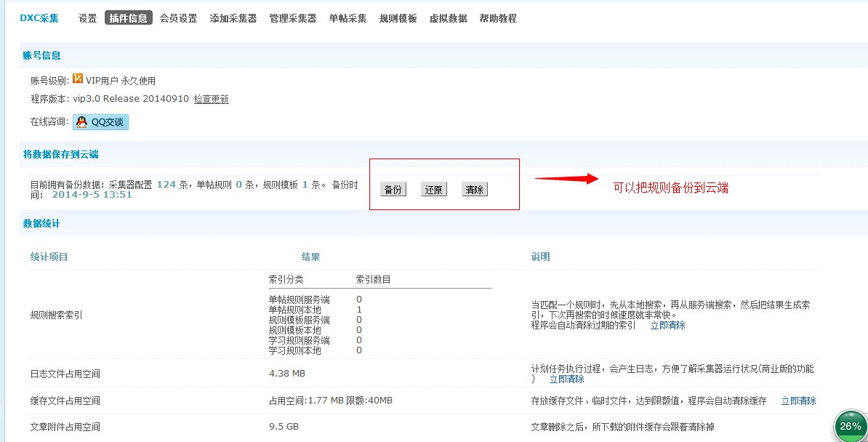Click the 清除 button
The width and height of the screenshot is (868, 442).
point(475,190)
